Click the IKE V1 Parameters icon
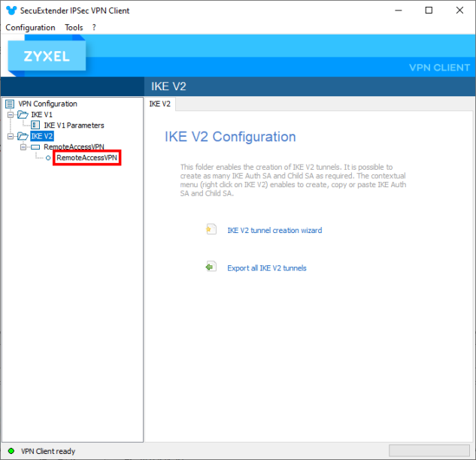This screenshot has height=460, width=476. click(35, 126)
